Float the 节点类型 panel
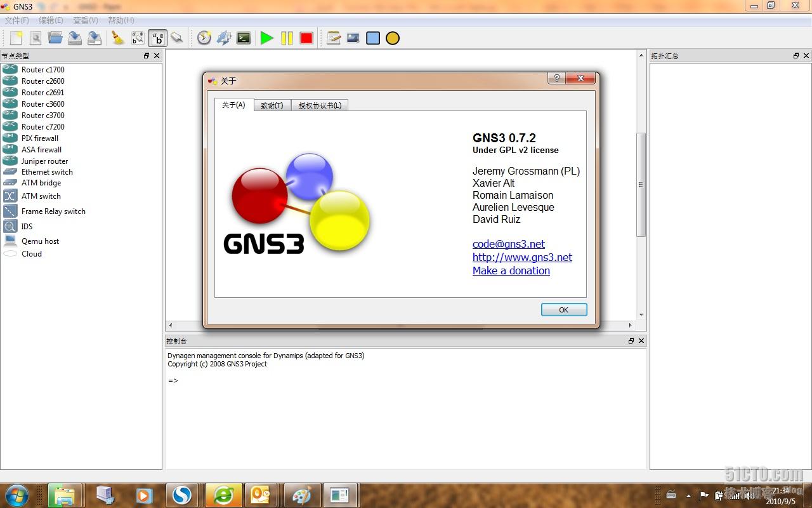 pyautogui.click(x=147, y=56)
